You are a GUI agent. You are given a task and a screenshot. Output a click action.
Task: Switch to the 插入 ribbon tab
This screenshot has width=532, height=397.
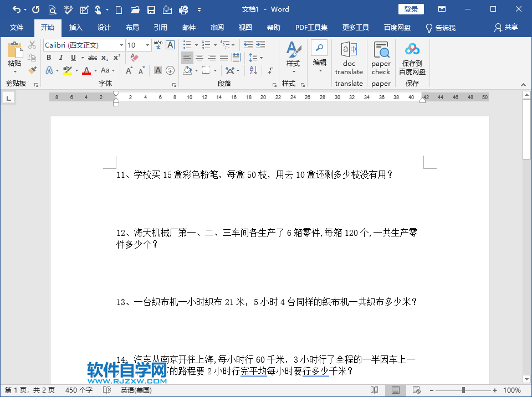pos(76,27)
